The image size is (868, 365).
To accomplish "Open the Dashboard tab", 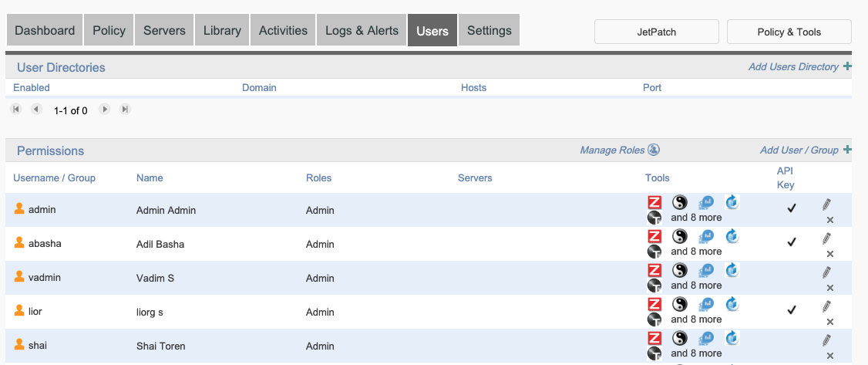I will (45, 31).
